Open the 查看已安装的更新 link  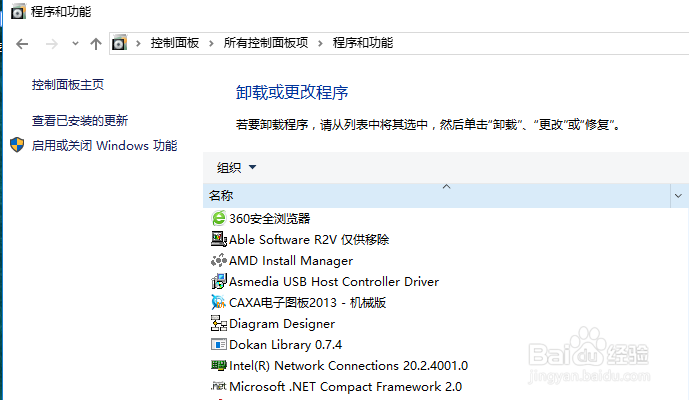tap(80, 120)
